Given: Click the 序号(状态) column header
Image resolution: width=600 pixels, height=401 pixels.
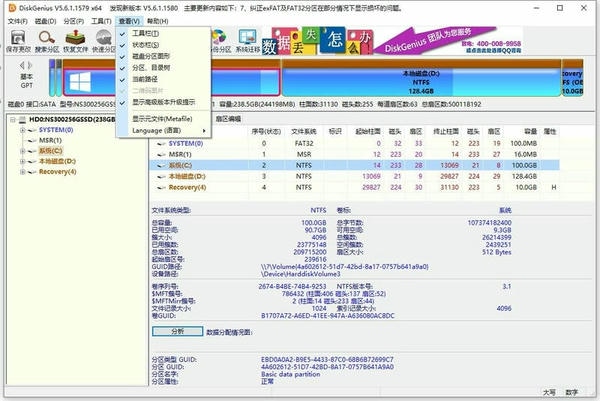Looking at the screenshot, I should coord(266,132).
